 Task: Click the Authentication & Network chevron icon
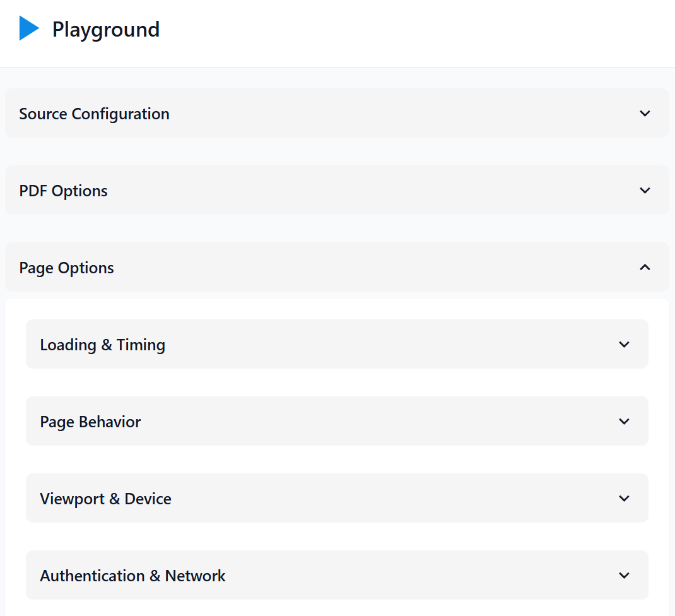tap(624, 575)
